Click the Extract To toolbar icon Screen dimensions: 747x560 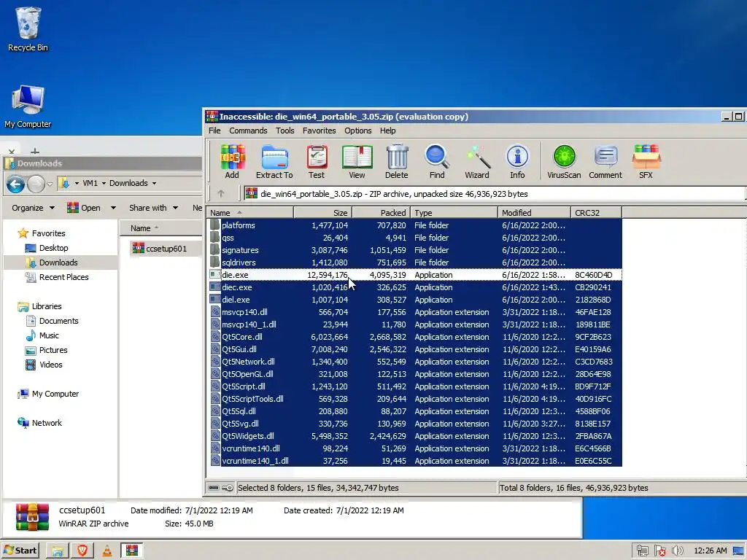274,162
